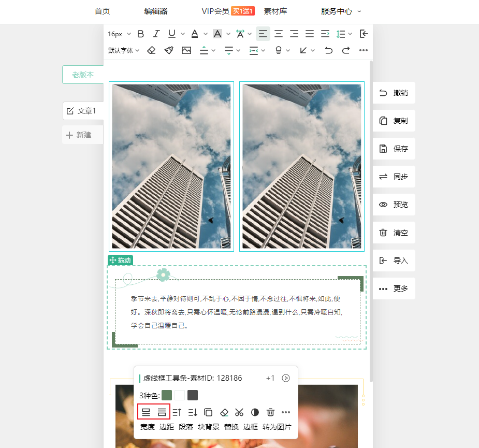Click the toolbar undo arrow icon

(x=328, y=50)
